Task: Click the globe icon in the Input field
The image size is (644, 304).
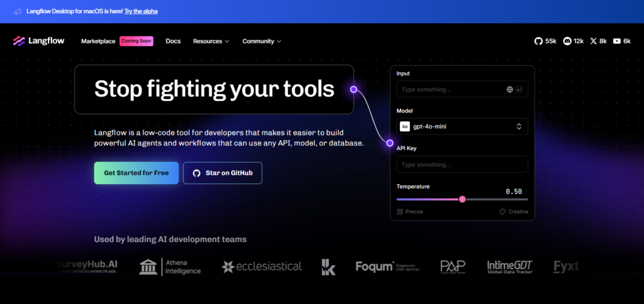Action: point(509,89)
